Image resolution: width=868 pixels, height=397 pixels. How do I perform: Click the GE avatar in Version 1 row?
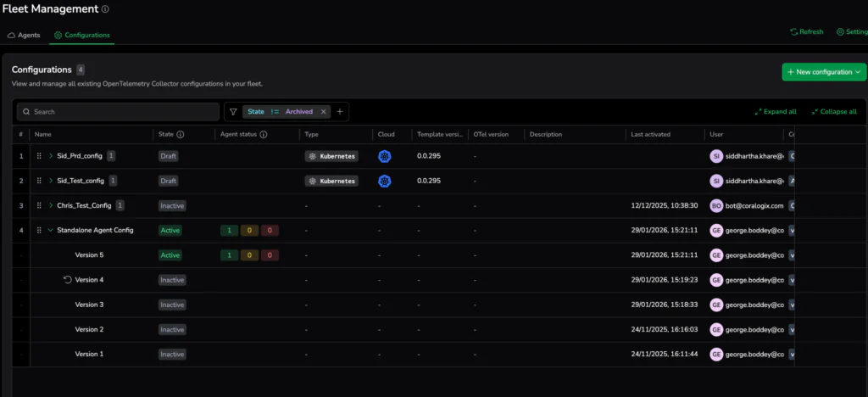tap(716, 354)
